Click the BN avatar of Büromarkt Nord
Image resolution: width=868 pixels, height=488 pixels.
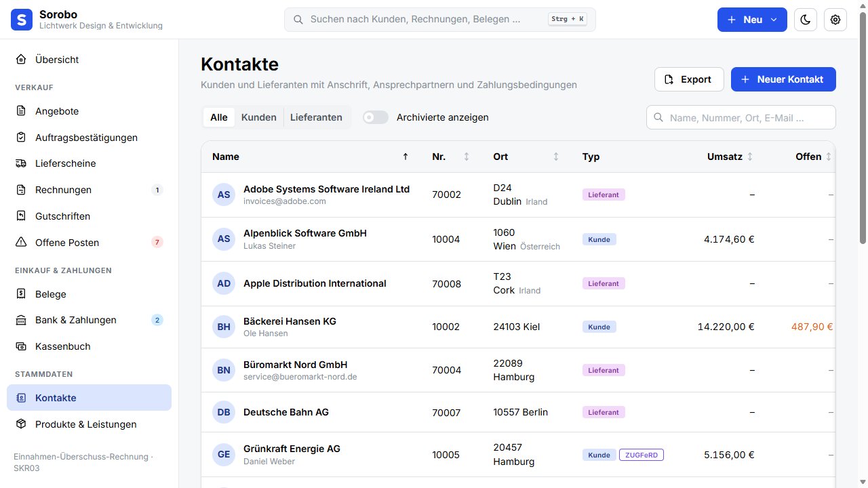coord(224,370)
